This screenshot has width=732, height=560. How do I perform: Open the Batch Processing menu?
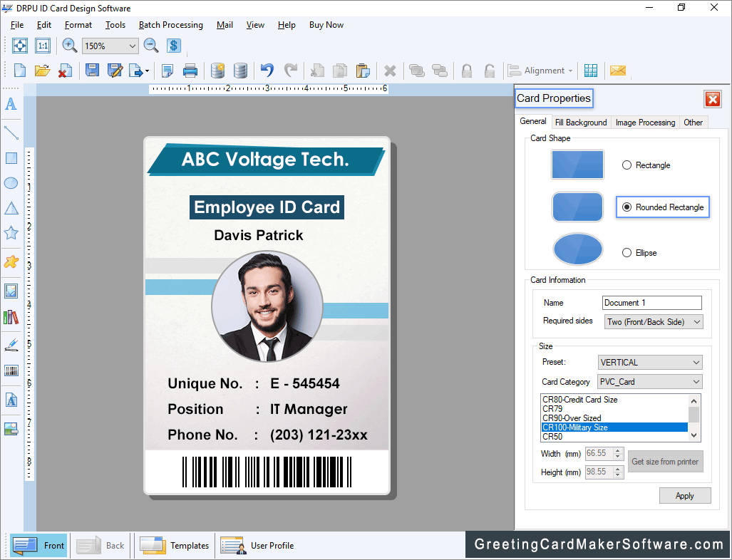click(171, 25)
